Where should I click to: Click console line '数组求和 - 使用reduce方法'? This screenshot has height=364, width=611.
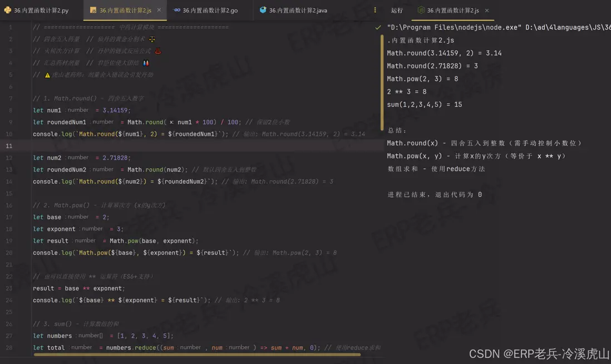pyautogui.click(x=436, y=169)
